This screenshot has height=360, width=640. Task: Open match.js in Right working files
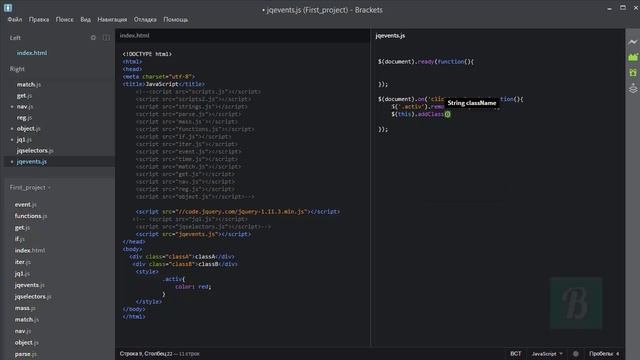click(x=29, y=84)
